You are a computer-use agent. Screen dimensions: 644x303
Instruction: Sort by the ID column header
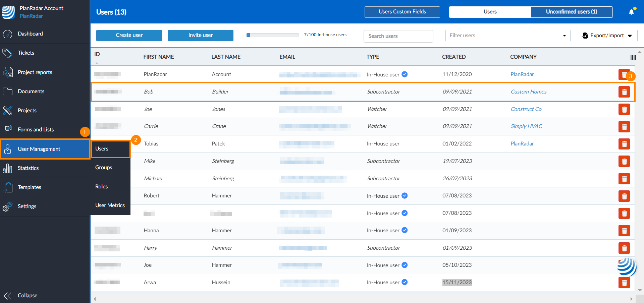97,54
